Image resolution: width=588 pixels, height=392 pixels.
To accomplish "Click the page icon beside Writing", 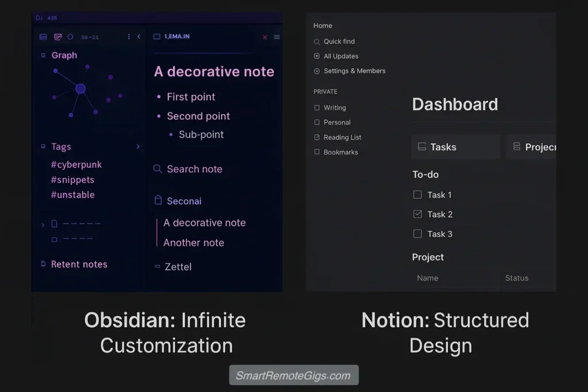I will click(317, 107).
